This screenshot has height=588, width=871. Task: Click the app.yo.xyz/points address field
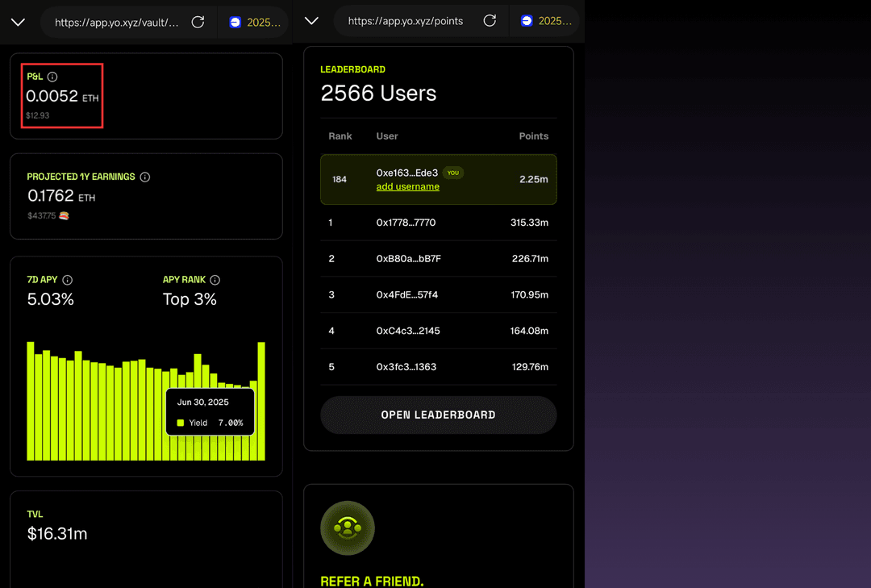pos(406,22)
